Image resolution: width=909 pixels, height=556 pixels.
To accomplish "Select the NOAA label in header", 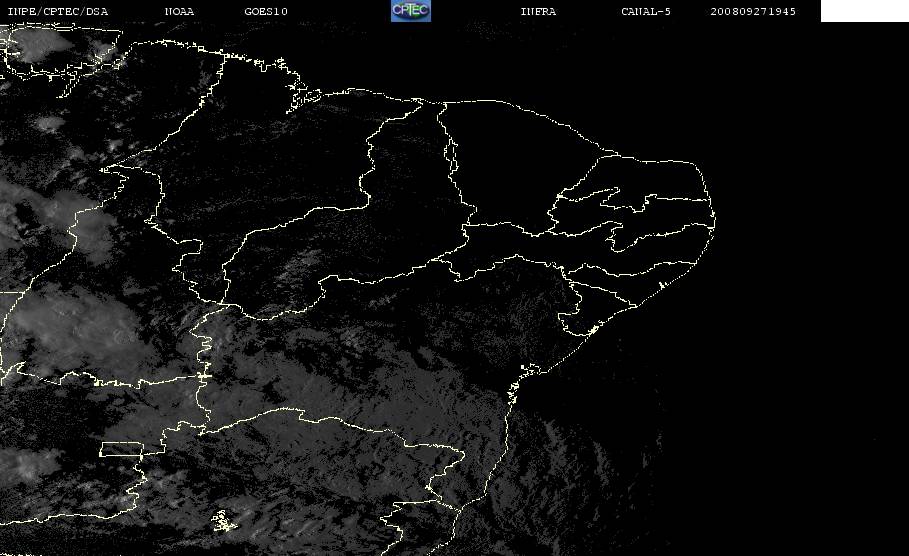I will click(179, 11).
